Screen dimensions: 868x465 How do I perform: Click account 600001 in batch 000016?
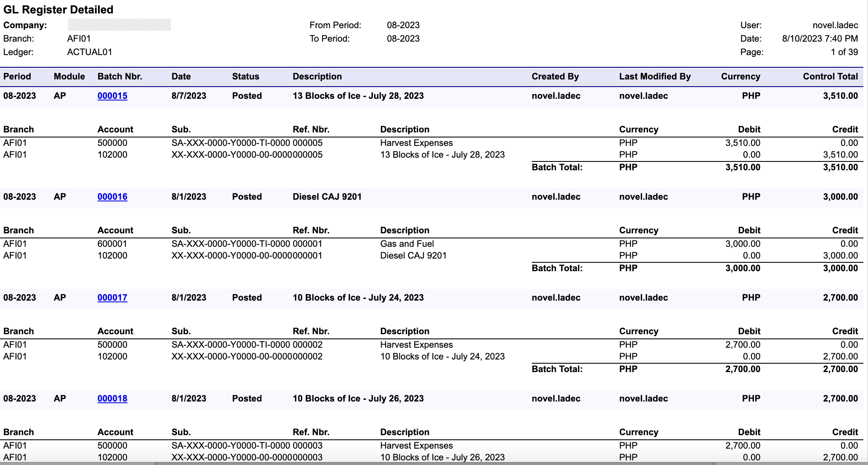click(x=112, y=244)
